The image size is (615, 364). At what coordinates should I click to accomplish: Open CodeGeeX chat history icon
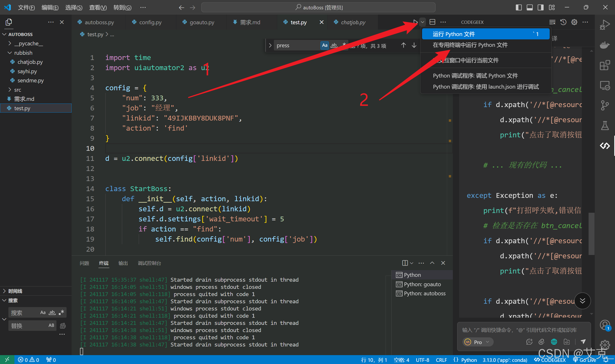tap(563, 22)
